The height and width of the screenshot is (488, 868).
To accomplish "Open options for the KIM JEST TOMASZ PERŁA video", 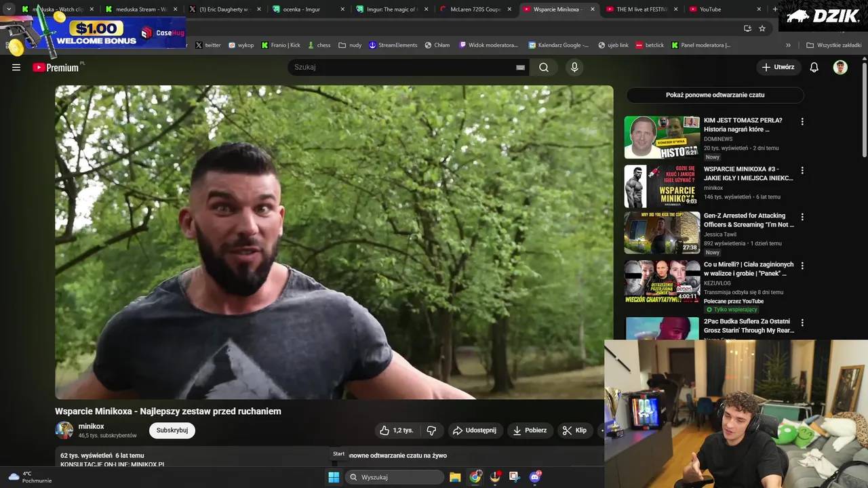I will click(802, 122).
